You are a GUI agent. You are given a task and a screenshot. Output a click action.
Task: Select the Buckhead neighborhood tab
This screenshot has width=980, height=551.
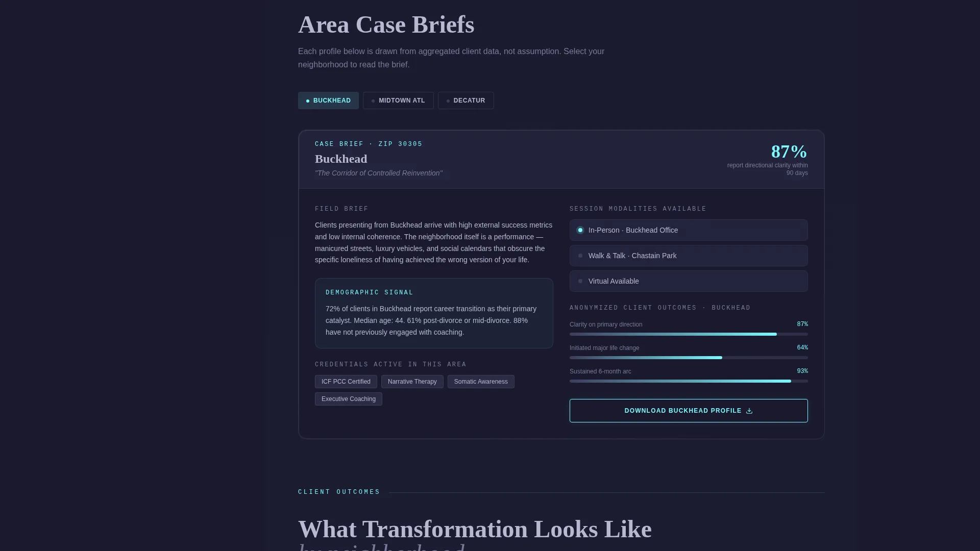click(328, 101)
